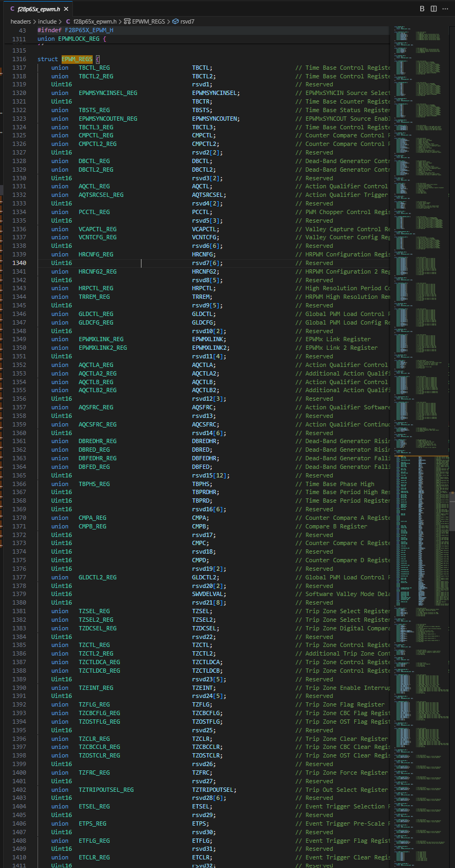Click CMPA_REG type name

[93, 518]
